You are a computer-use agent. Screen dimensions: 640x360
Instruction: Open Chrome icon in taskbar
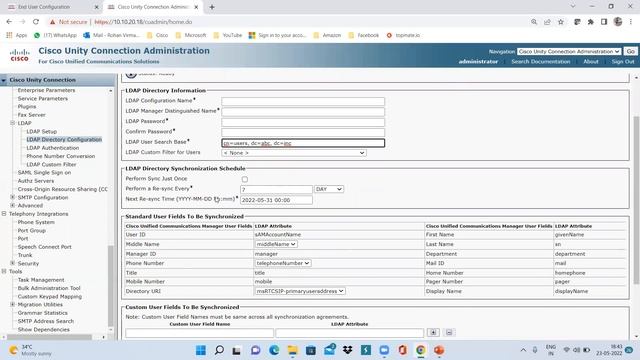point(421,350)
